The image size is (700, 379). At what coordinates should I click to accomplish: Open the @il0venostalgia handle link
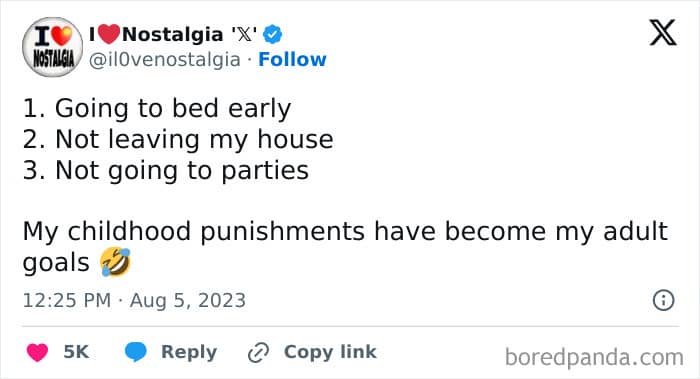coord(165,60)
